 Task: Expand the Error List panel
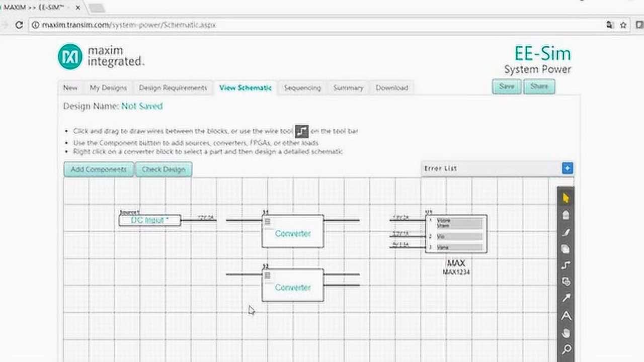point(567,168)
